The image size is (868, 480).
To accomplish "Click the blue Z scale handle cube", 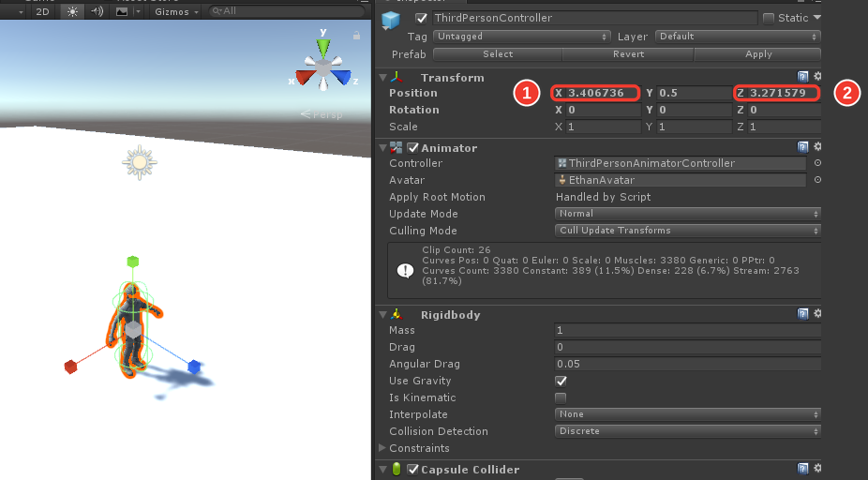I will tap(194, 367).
